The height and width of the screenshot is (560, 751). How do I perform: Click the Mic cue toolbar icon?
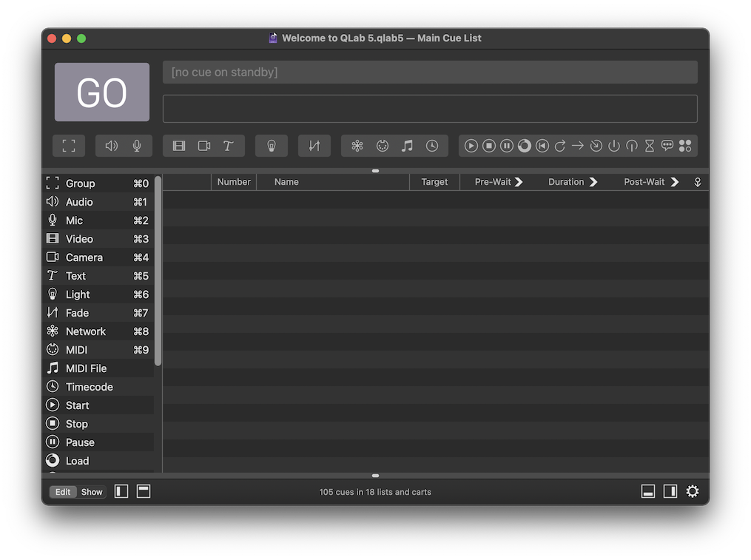tap(137, 146)
